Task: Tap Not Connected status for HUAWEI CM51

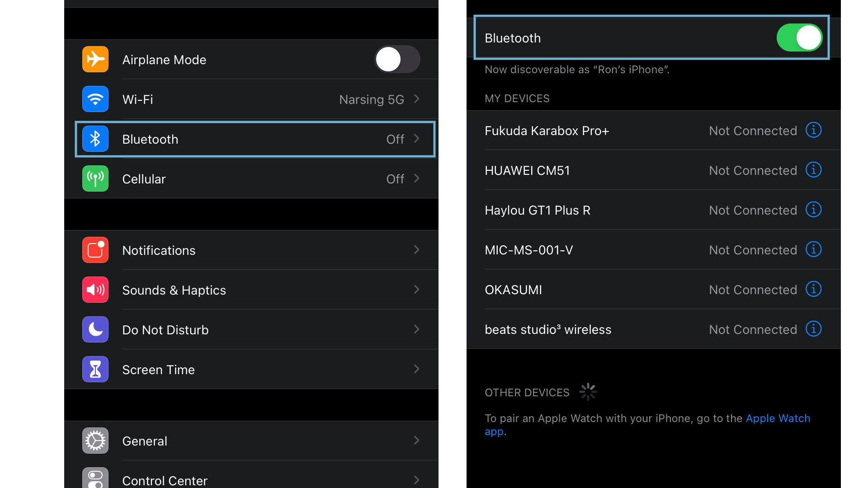Action: pyautogui.click(x=753, y=170)
